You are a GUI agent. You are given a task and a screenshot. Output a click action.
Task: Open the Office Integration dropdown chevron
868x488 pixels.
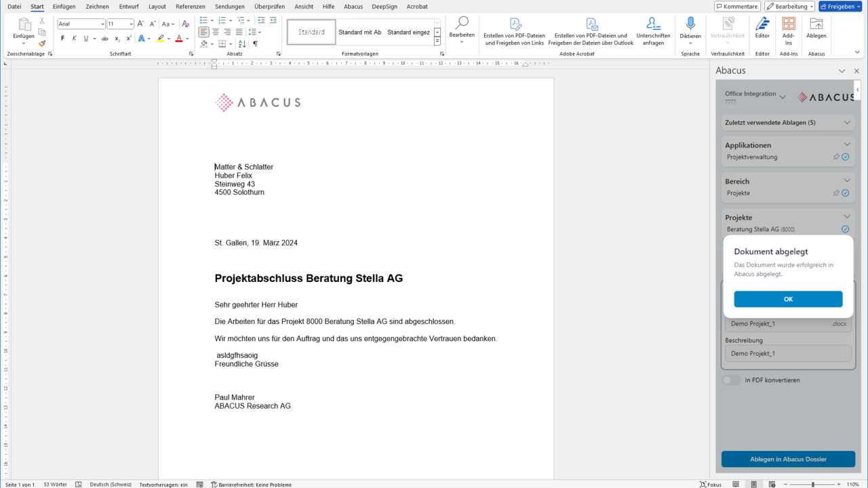pyautogui.click(x=783, y=98)
